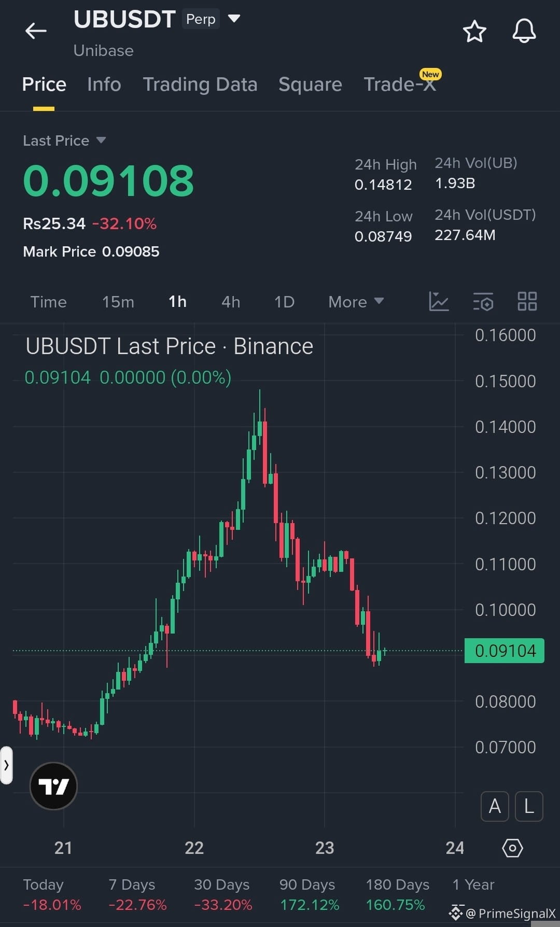Expand UBUSDT Perp symbol dropdown arrow
560x927 pixels.
coord(234,19)
